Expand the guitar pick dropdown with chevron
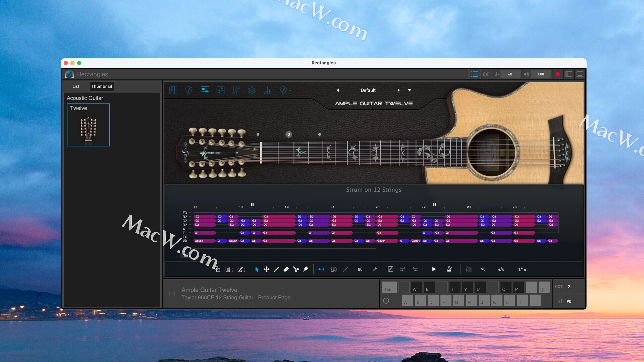Viewport: 644px width, 362px height. coord(285,90)
